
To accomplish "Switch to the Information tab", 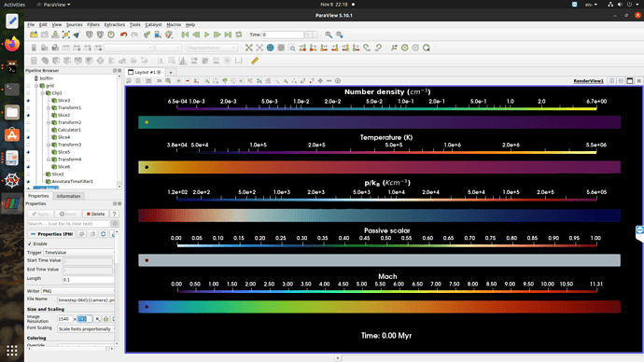I will (68, 196).
